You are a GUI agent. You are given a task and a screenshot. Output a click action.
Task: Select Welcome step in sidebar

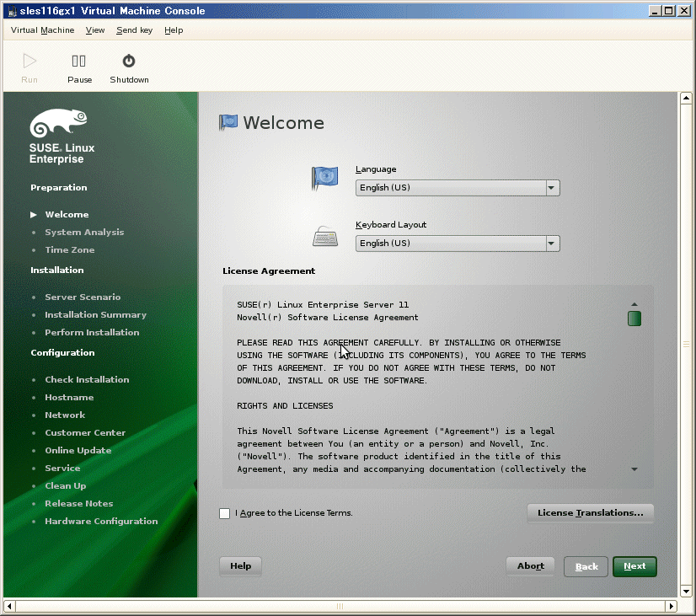point(67,214)
